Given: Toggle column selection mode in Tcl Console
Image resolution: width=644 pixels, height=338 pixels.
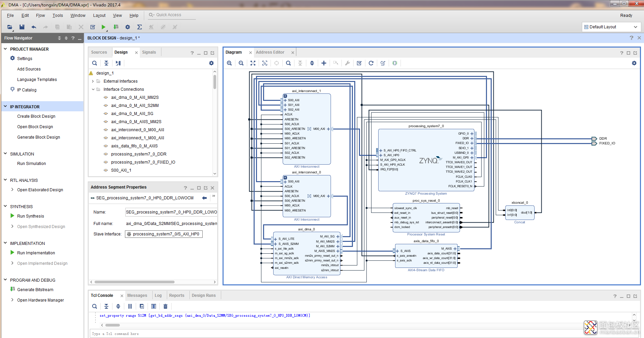Looking at the screenshot, I should [154, 306].
